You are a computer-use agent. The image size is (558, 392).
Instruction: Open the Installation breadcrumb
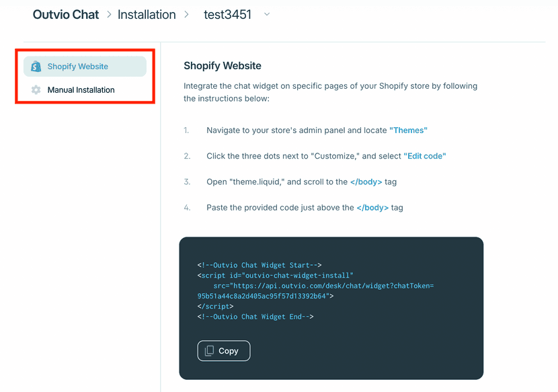[147, 15]
